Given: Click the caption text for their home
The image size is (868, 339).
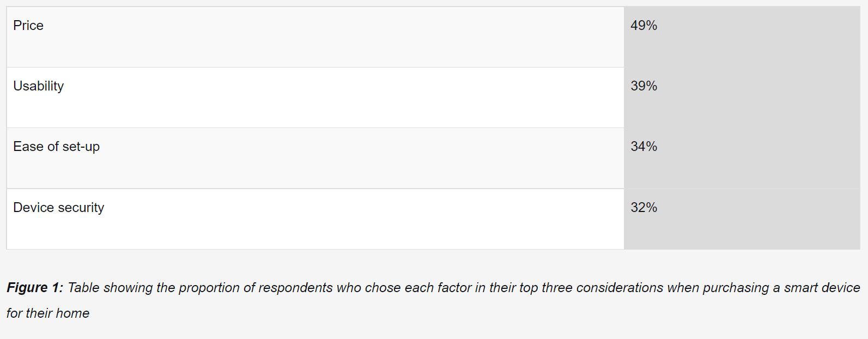Looking at the screenshot, I should [48, 313].
